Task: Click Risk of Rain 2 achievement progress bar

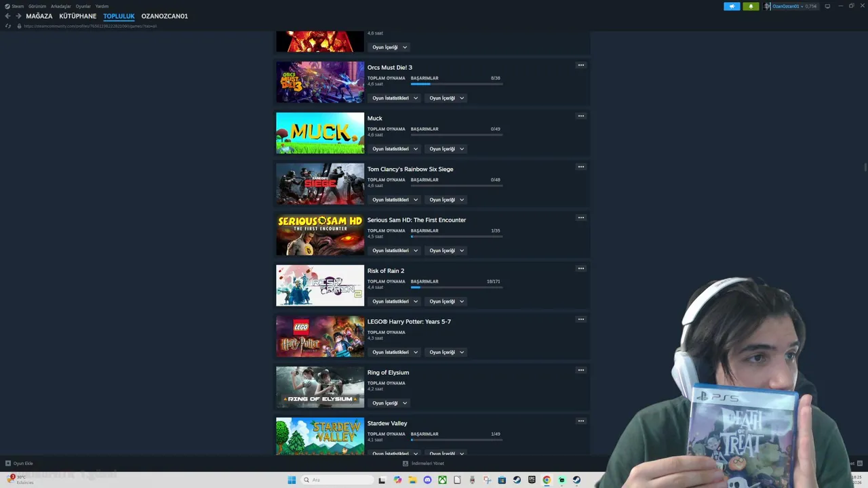Action: pyautogui.click(x=456, y=287)
